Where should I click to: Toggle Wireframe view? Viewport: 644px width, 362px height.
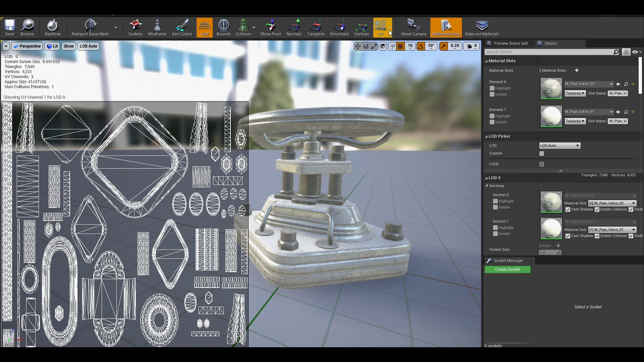157,27
